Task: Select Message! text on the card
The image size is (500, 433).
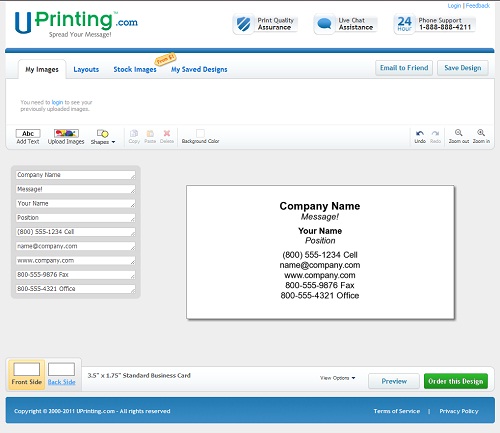Action: (x=320, y=217)
